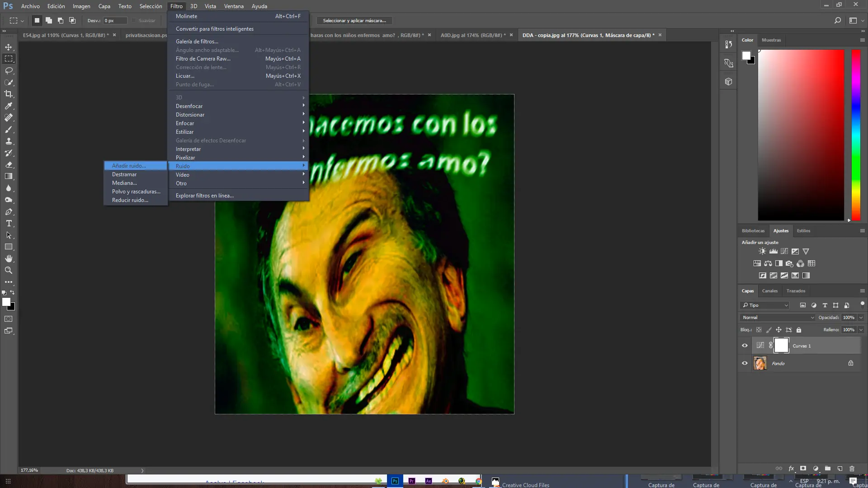Select the Clone Stamp tool

(x=9, y=141)
